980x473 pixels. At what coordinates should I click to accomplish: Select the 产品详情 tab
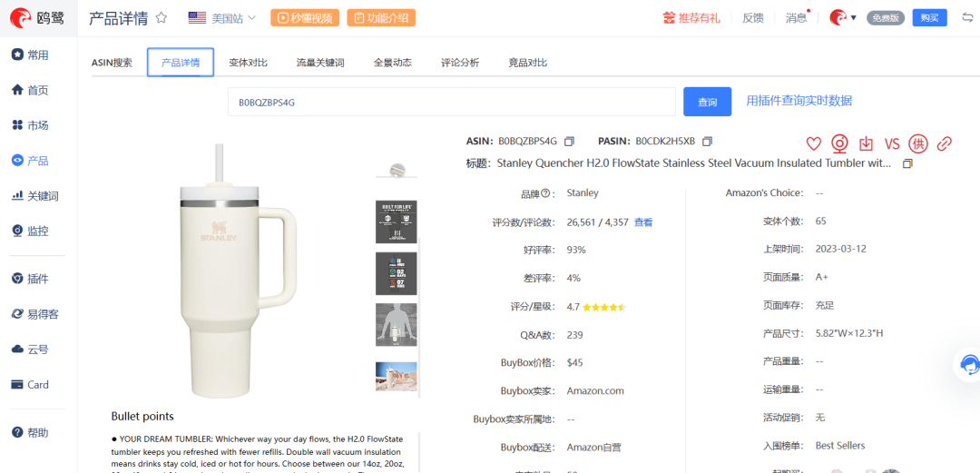181,62
